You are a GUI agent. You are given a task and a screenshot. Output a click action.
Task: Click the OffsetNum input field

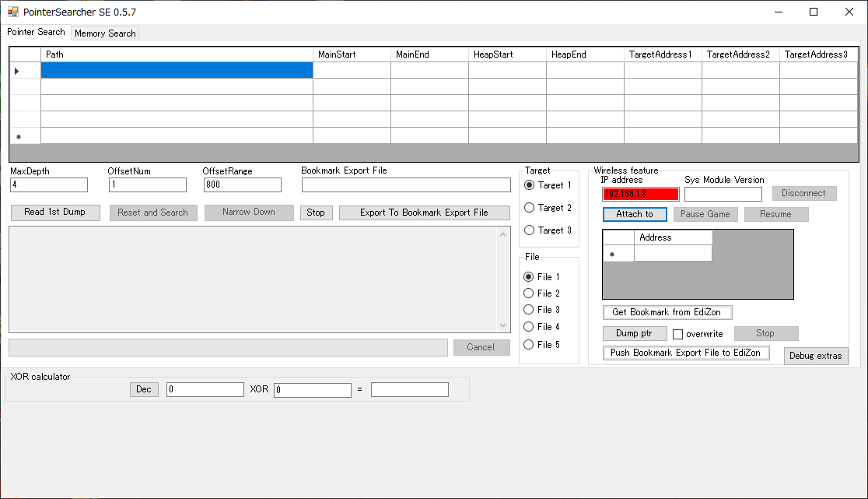click(147, 185)
